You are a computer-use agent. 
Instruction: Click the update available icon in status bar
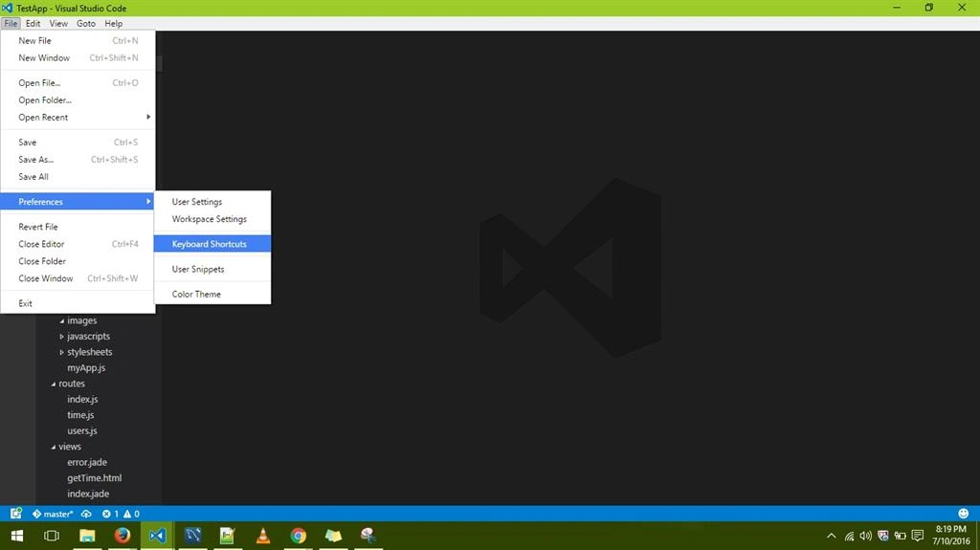15,514
